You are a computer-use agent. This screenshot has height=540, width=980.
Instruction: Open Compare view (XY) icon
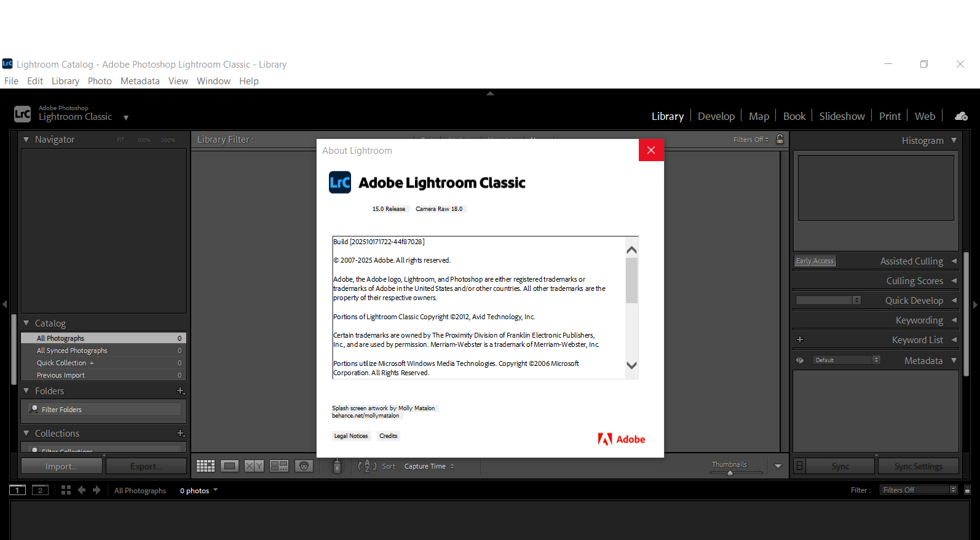254,466
